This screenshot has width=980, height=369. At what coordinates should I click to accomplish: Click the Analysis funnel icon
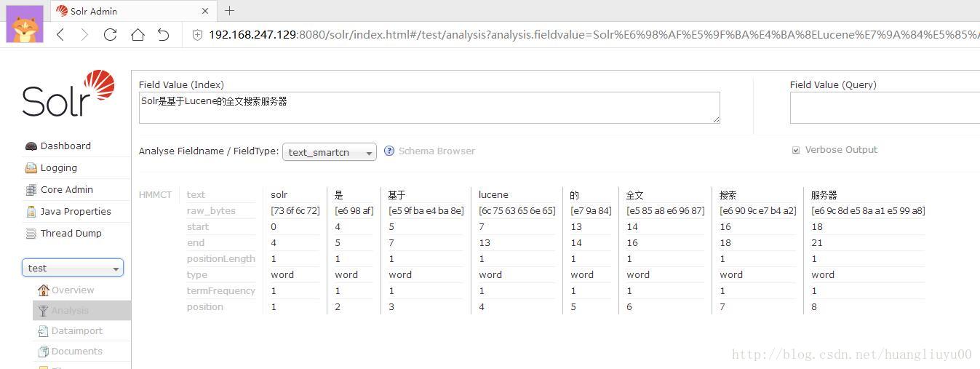pos(44,311)
